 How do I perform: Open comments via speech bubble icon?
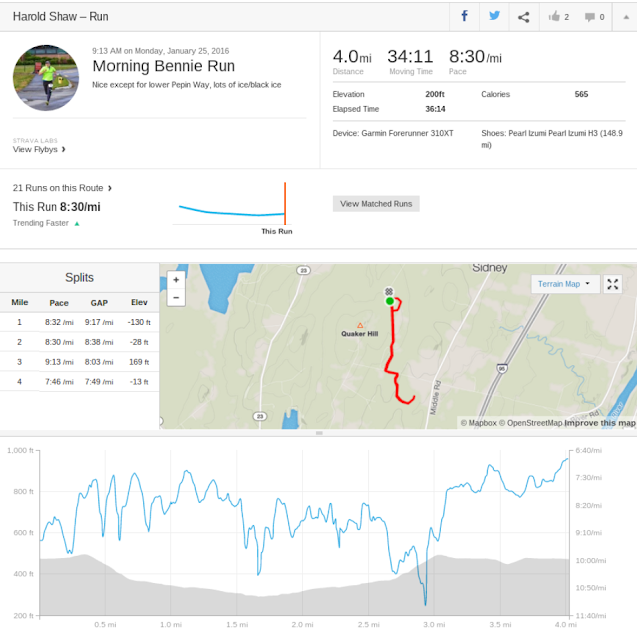coord(594,16)
